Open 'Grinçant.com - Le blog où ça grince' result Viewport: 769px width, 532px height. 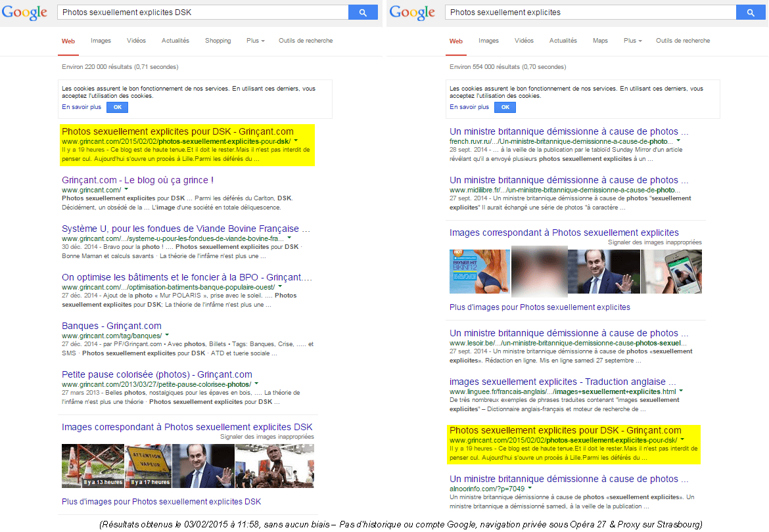pos(137,180)
